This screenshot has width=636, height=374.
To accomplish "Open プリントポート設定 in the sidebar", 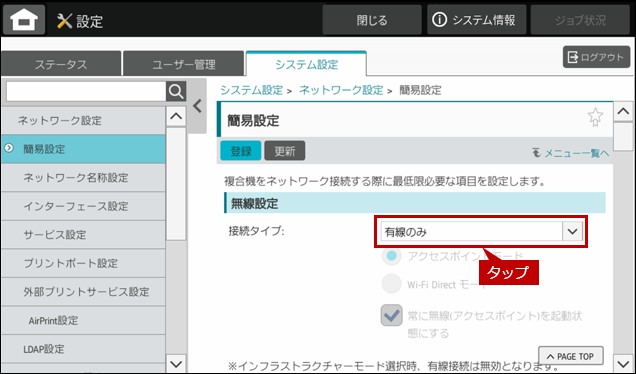I will click(83, 263).
